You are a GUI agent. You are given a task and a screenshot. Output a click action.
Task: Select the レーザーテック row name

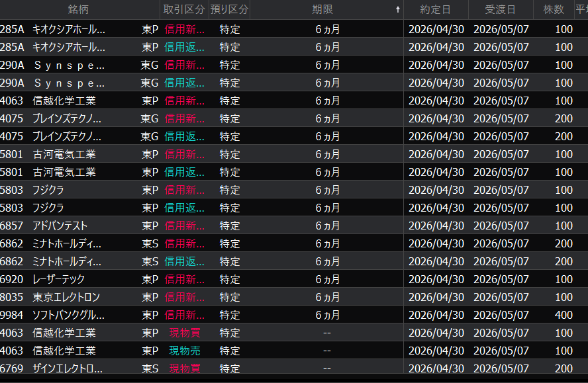click(59, 279)
